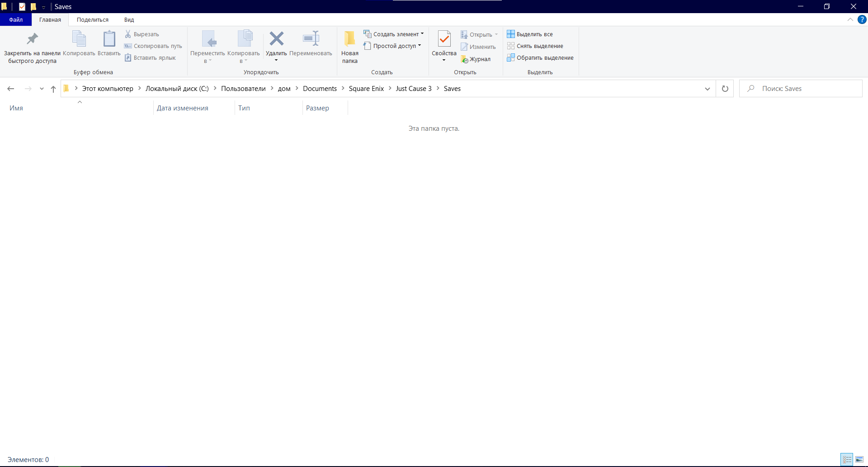Sort by Тип column header

tap(269, 108)
